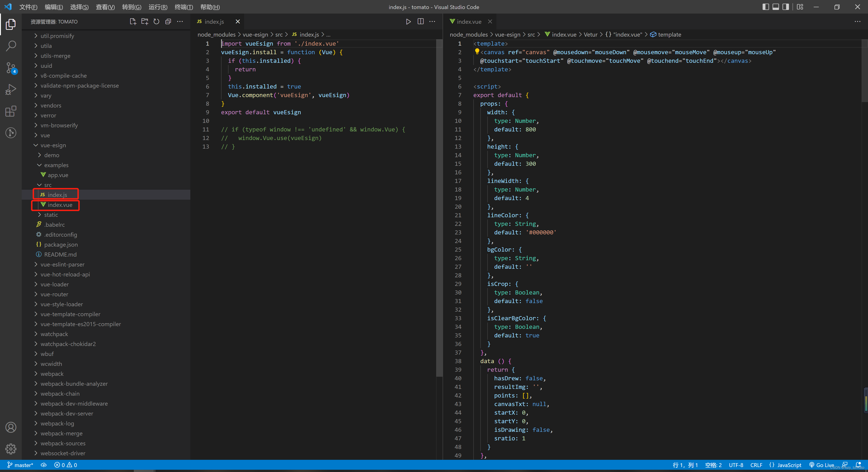The height and width of the screenshot is (472, 868).
Task: Open the Accounts menu icon
Action: pyautogui.click(x=11, y=427)
